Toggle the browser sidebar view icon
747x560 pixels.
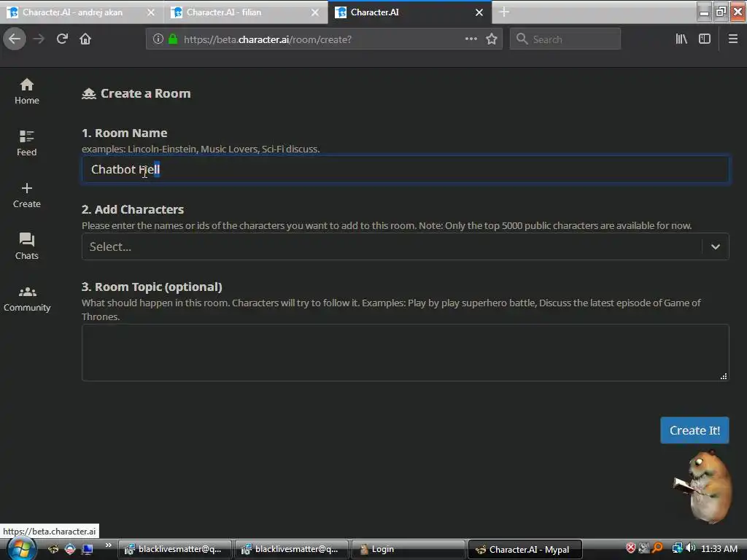(x=705, y=39)
